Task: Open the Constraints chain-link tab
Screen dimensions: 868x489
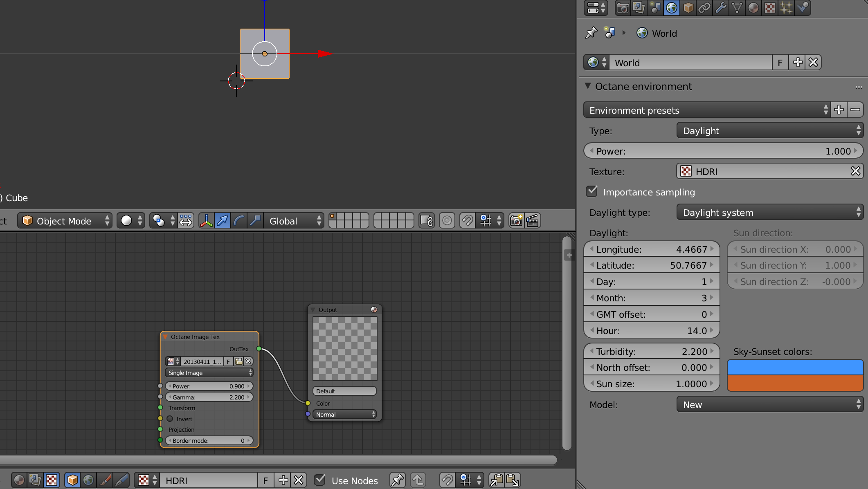Action: tap(704, 8)
